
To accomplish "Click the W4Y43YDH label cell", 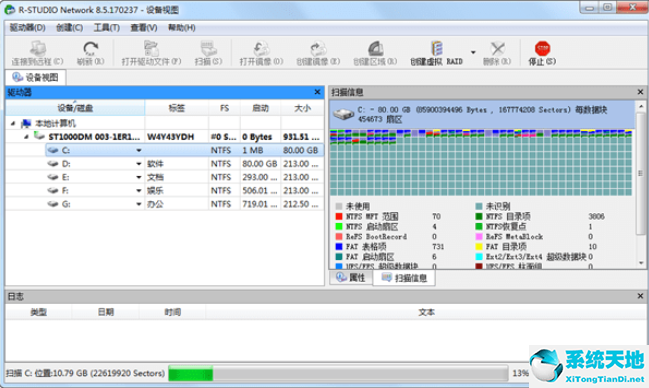I will pyautogui.click(x=171, y=137).
